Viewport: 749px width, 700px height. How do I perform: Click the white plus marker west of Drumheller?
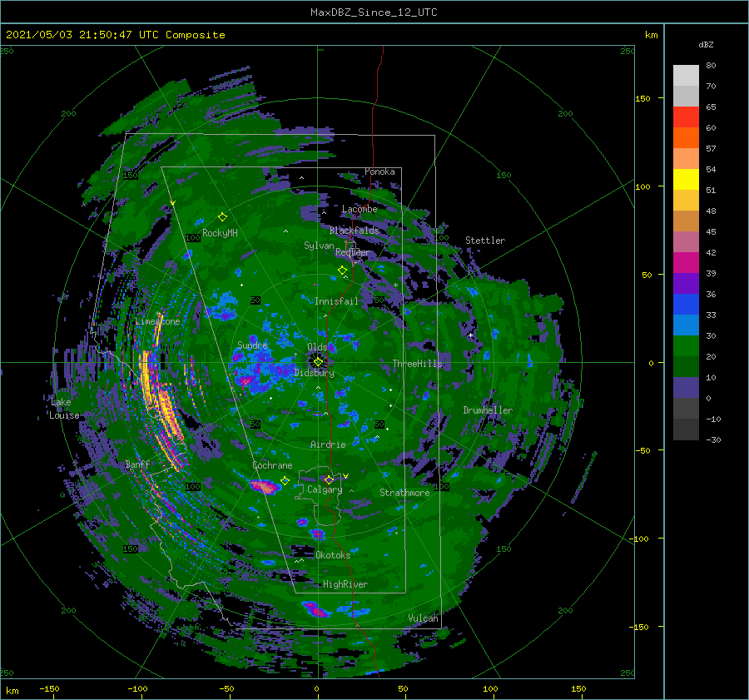click(x=470, y=335)
